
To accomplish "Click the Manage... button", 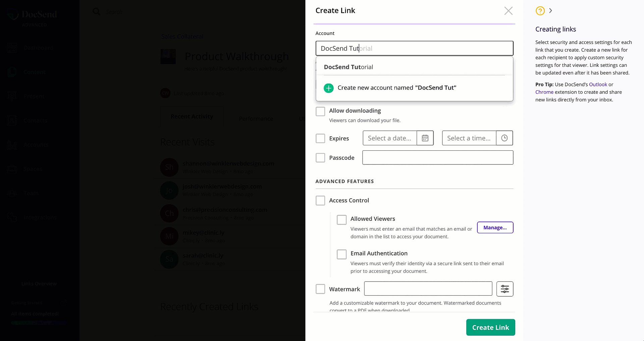I will click(495, 228).
